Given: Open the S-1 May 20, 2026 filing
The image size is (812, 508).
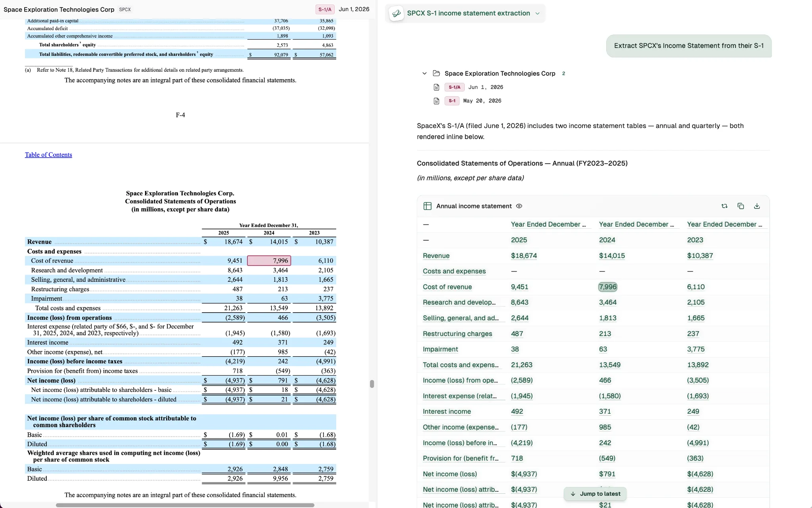Looking at the screenshot, I should coord(473,101).
